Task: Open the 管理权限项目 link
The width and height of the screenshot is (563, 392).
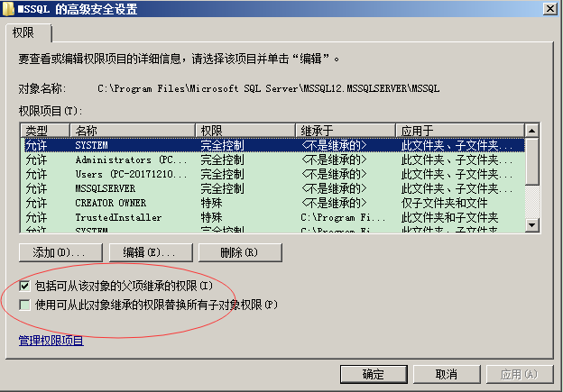Action: (x=51, y=341)
